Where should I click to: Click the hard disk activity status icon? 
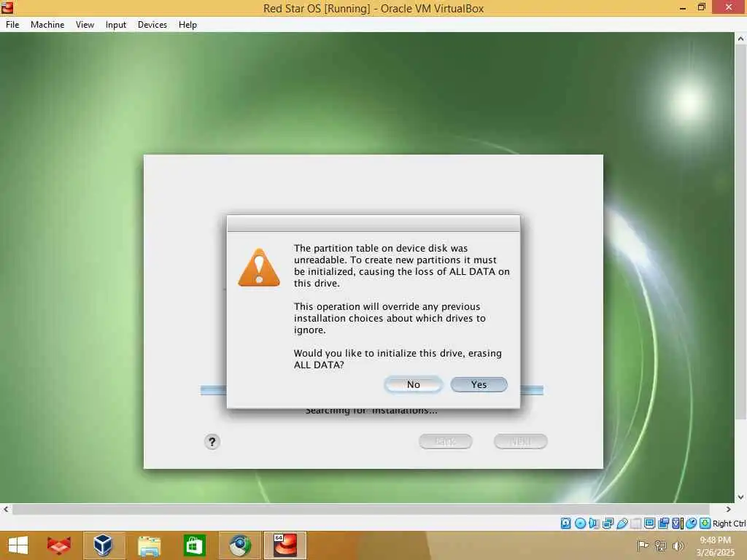[x=565, y=524]
